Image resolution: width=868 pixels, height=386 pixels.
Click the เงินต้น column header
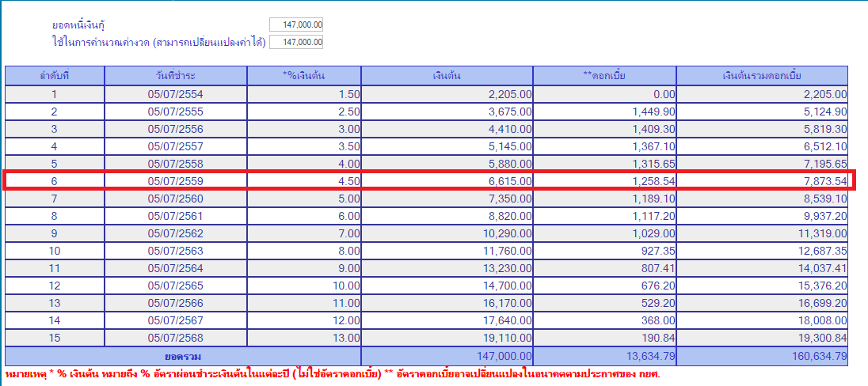[447, 76]
